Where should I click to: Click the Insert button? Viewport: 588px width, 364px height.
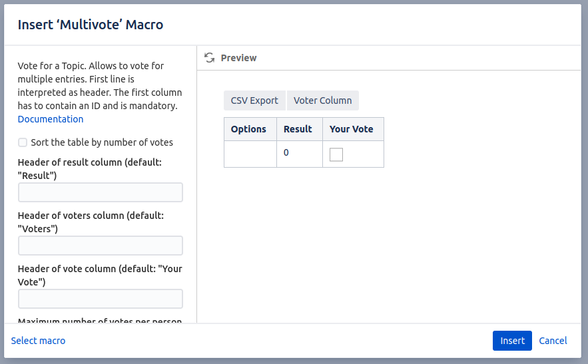pyautogui.click(x=512, y=341)
